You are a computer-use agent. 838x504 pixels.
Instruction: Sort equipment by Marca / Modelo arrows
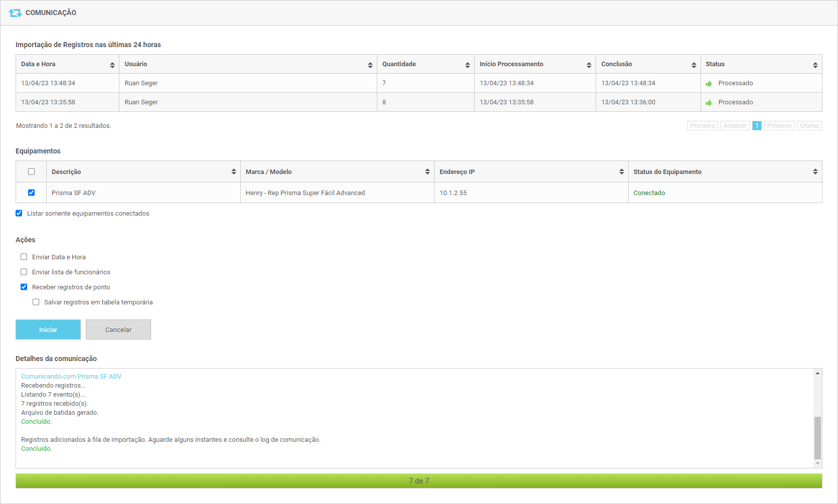427,172
